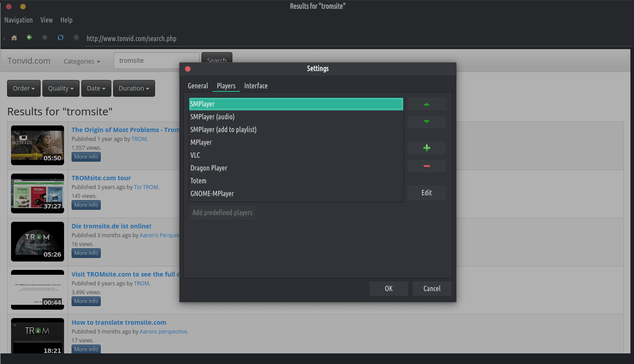Select VLC in the players list
The image size is (634, 364).
pos(195,155)
